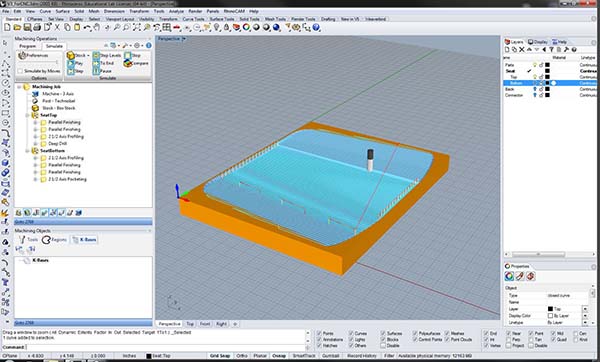The height and width of the screenshot is (362, 600).
Task: Collapse the Machining Job tree node
Action: 19,87
